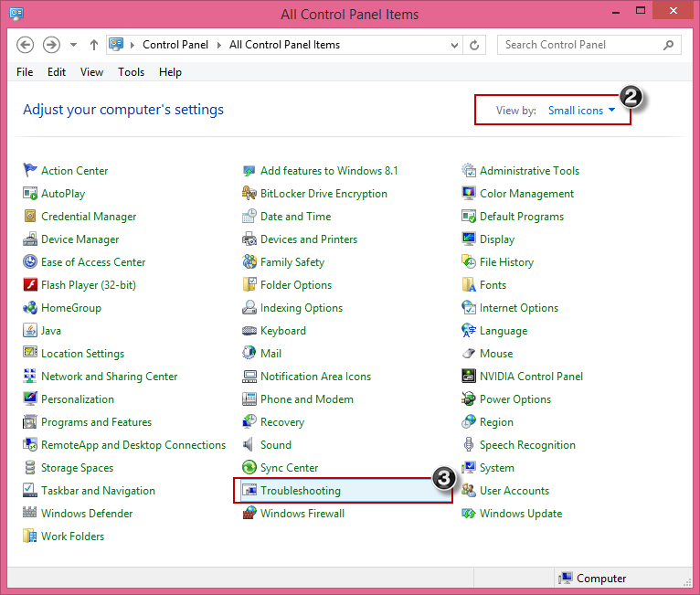Go back with the Back arrow
The width and height of the screenshot is (700, 595).
pyautogui.click(x=25, y=45)
